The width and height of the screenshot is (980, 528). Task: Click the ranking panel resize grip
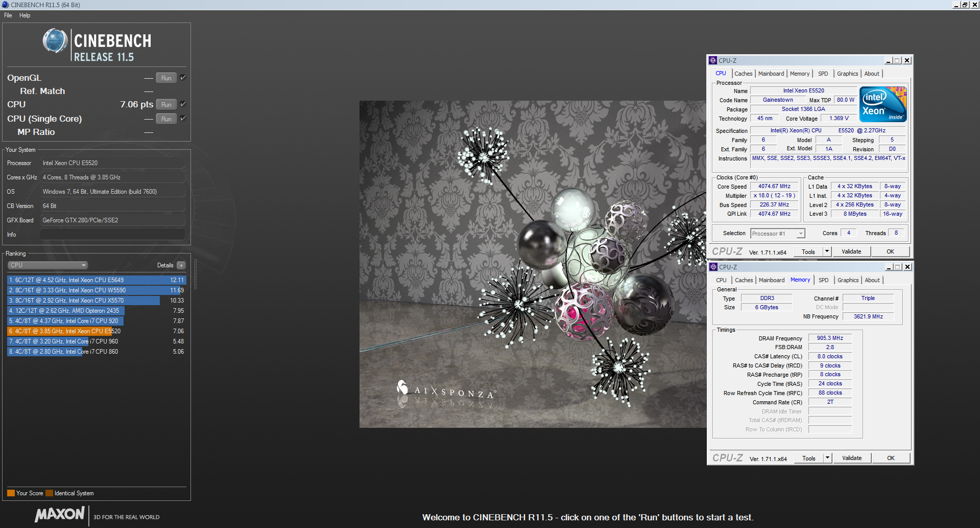point(195,275)
